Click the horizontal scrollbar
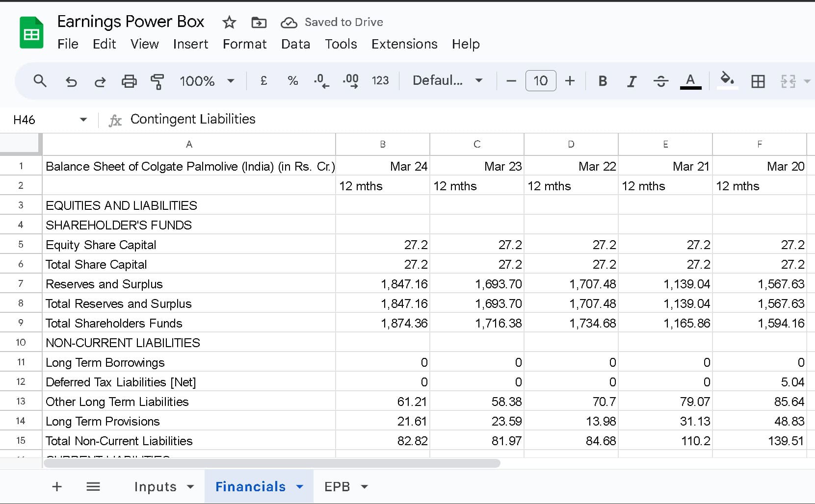 click(x=270, y=462)
